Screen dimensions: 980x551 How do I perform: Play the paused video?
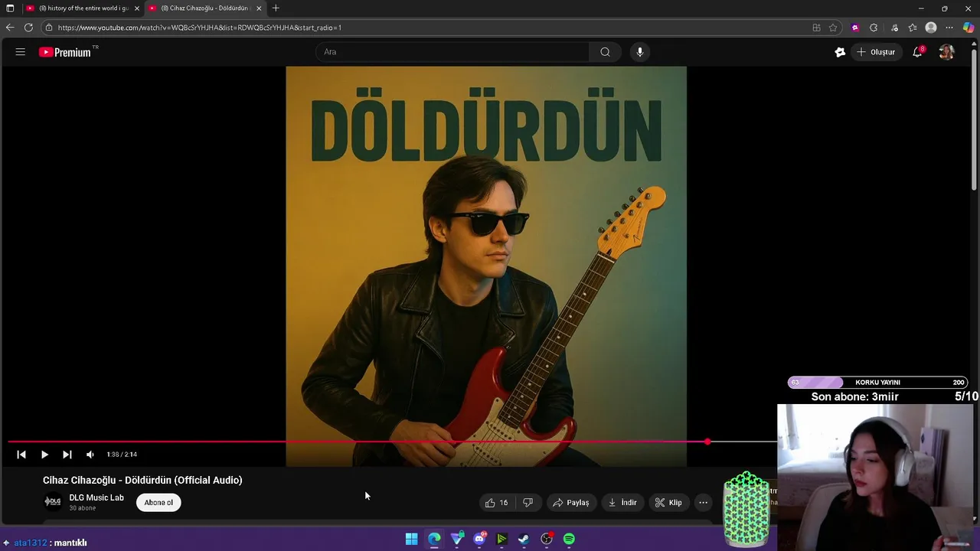[44, 455]
